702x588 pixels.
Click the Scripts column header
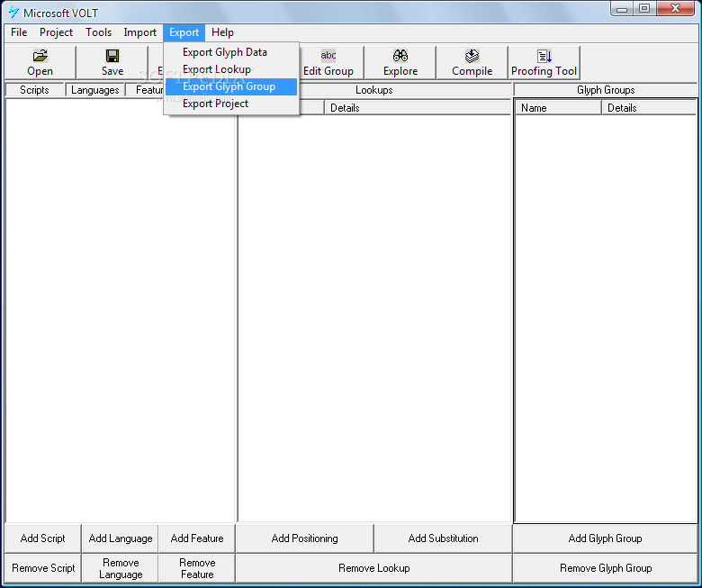34,90
